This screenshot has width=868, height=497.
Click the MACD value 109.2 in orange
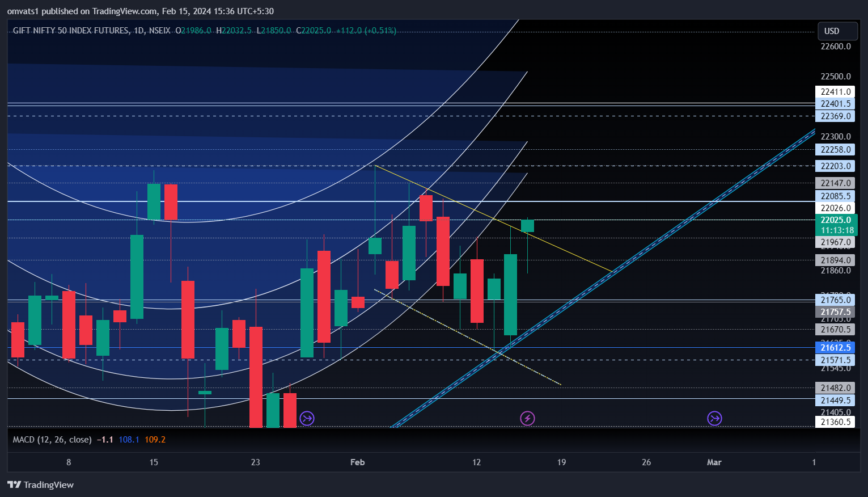click(155, 440)
